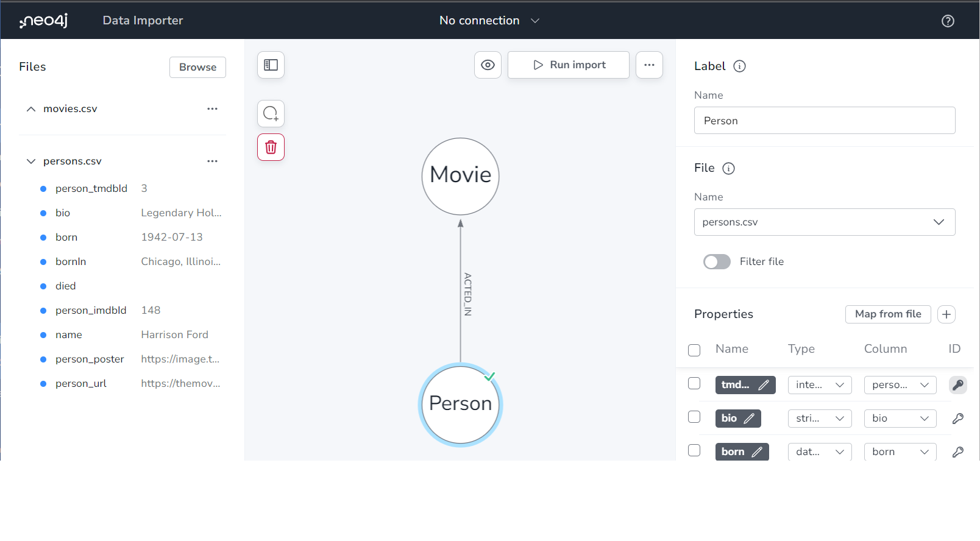Image resolution: width=980 pixels, height=541 pixels.
Task: Open the No connection dropdown
Action: click(489, 21)
